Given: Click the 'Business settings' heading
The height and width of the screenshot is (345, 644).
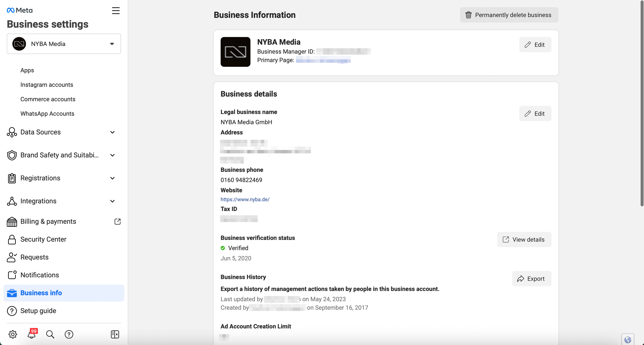Looking at the screenshot, I should [47, 24].
